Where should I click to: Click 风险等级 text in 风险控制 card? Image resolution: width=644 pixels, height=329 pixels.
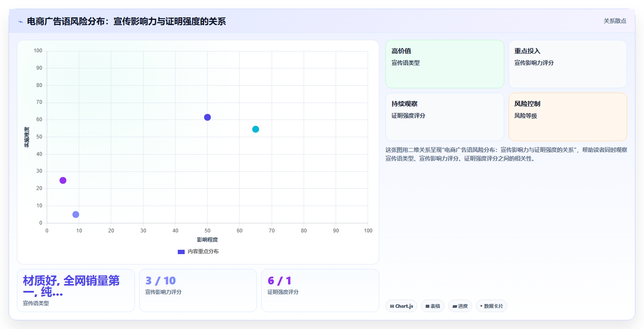(525, 116)
